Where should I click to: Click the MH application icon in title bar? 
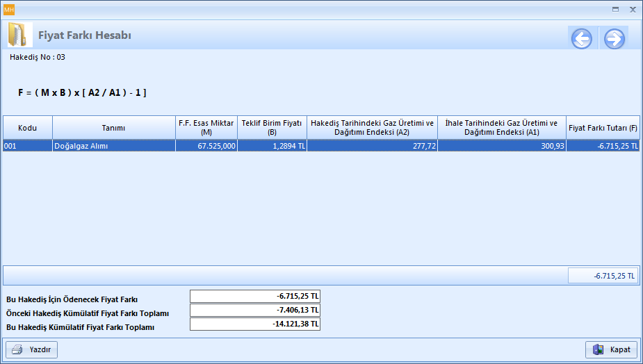tap(9, 10)
